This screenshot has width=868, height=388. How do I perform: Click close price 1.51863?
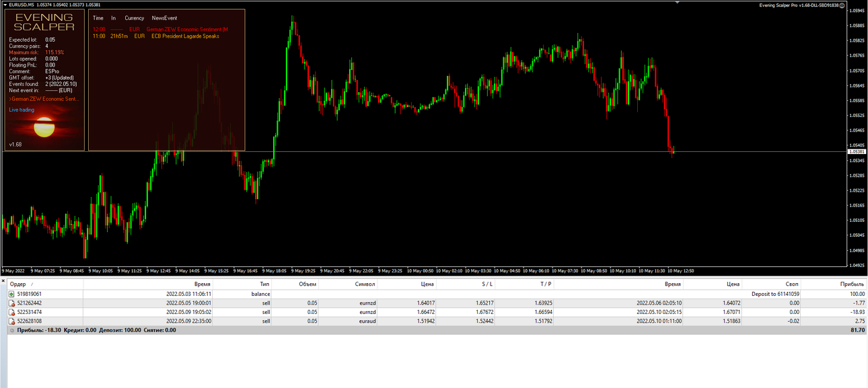point(731,321)
